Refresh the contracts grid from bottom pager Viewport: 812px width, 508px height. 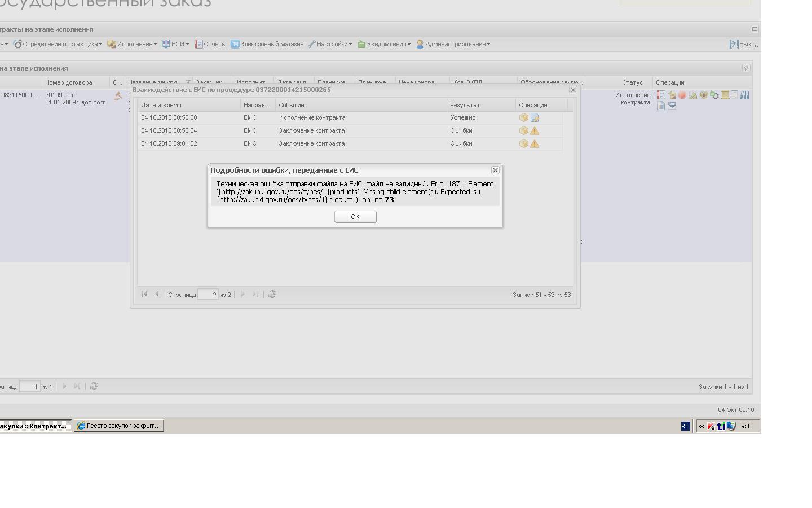pyautogui.click(x=94, y=386)
